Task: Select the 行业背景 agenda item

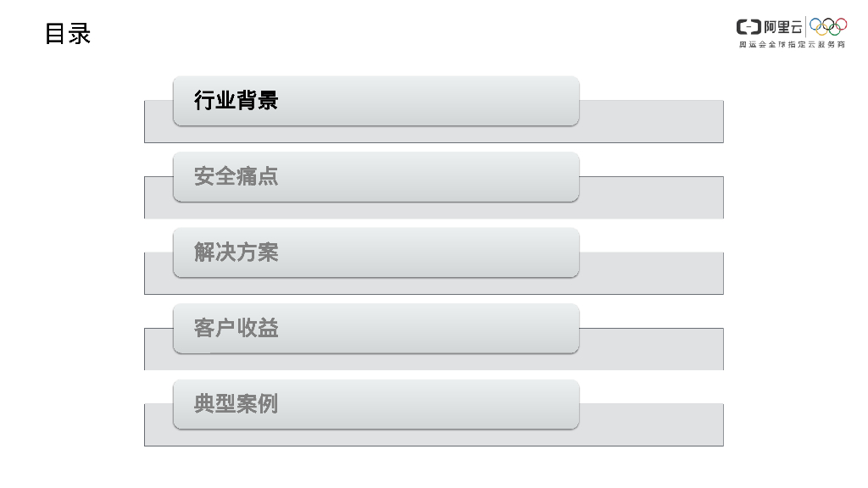Action: click(376, 101)
